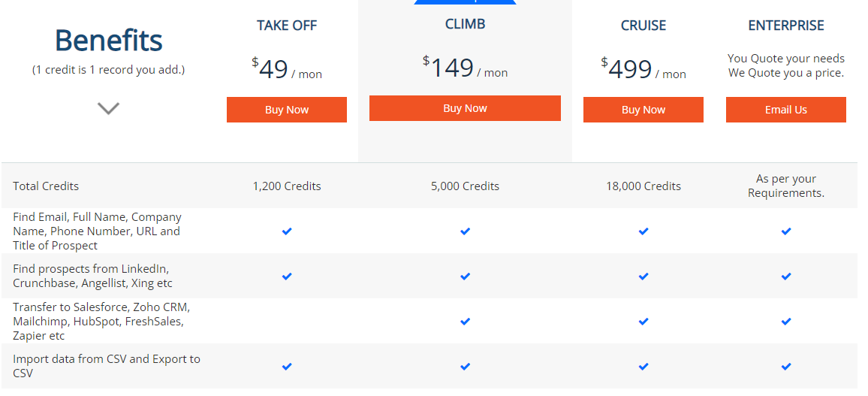This screenshot has height=396, width=868.
Task: Click the Total Credits row label
Action: coord(46,186)
